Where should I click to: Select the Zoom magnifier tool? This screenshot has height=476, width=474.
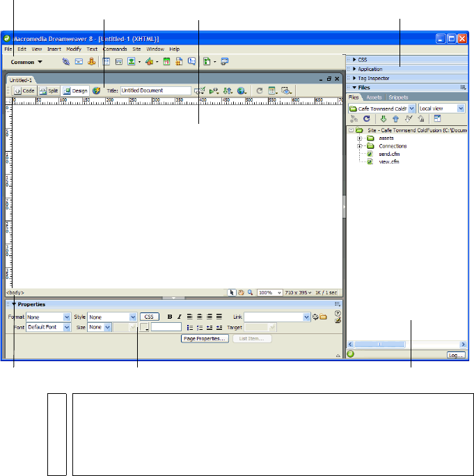click(250, 293)
